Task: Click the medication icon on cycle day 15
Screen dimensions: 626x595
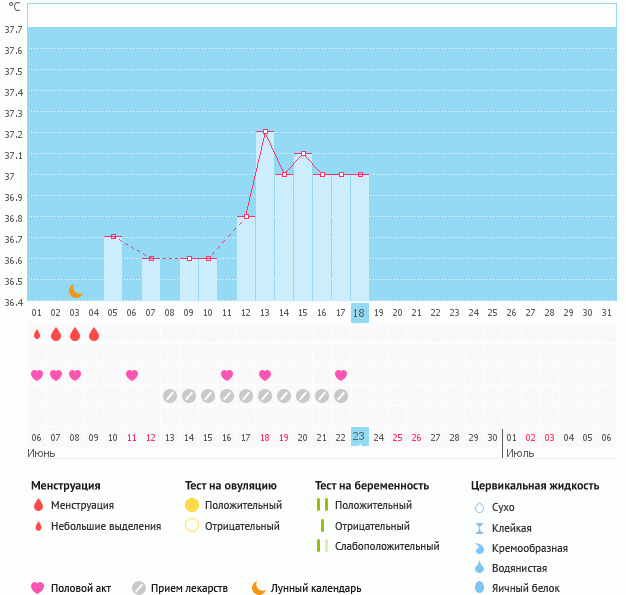Action: 303,396
